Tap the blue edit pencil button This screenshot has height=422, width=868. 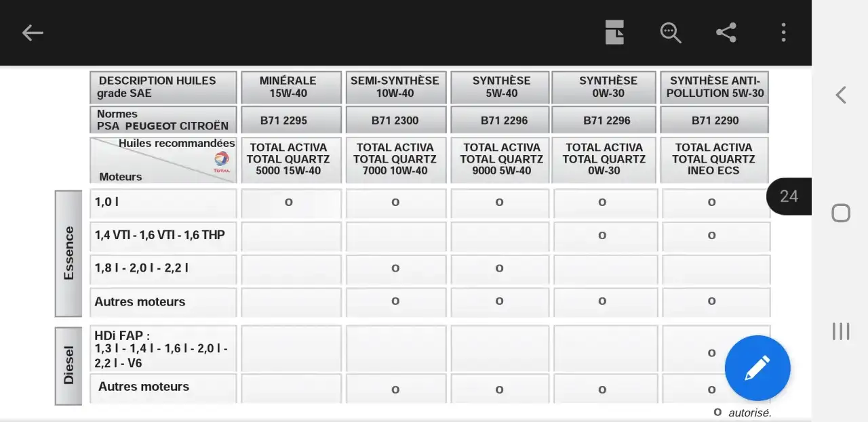pyautogui.click(x=757, y=368)
